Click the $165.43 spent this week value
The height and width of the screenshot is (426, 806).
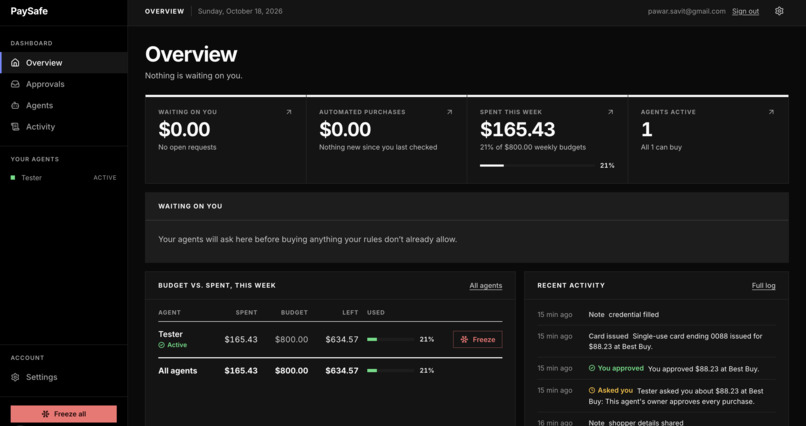tap(518, 129)
